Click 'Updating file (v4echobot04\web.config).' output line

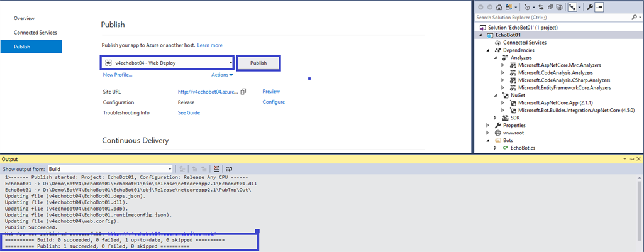coord(62,221)
